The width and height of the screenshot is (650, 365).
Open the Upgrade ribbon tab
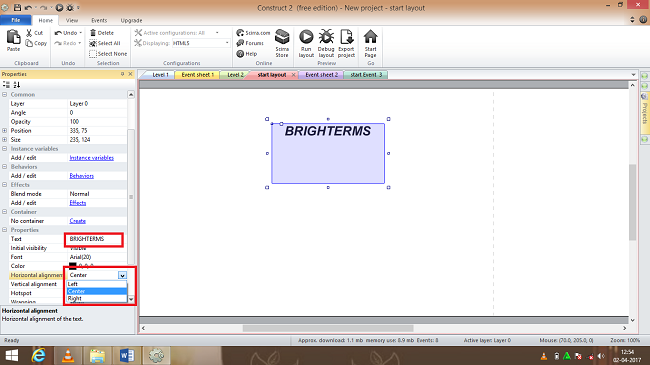coord(131,20)
